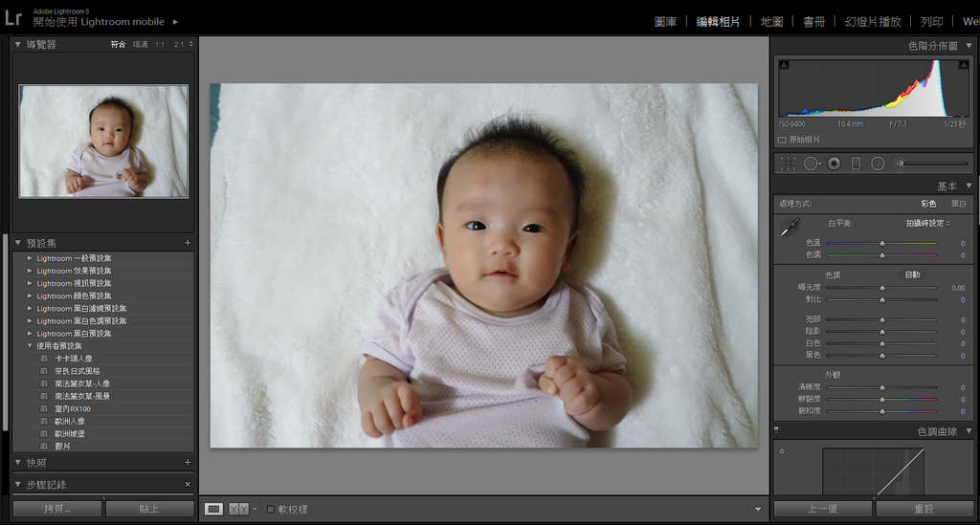Pick the white balance eyedropper tool
The height and width of the screenshot is (525, 980).
click(x=790, y=228)
